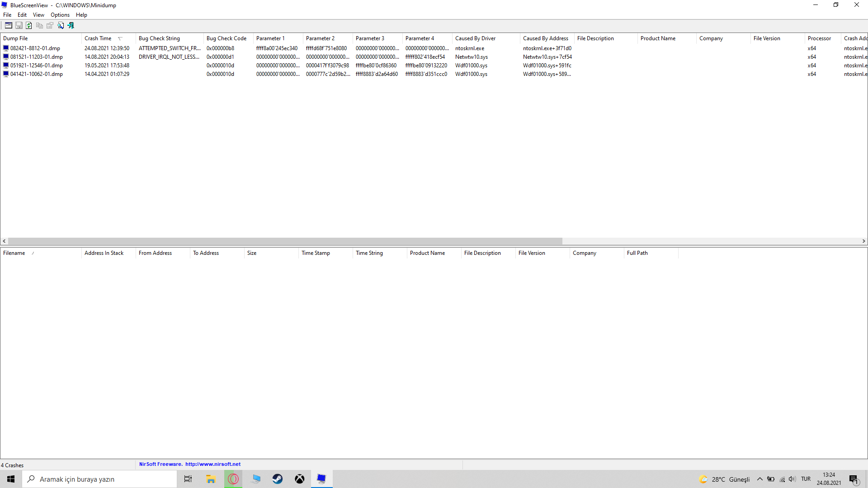Click the Exit door toolbar icon
Viewport: 868px width, 488px height.
tap(71, 26)
